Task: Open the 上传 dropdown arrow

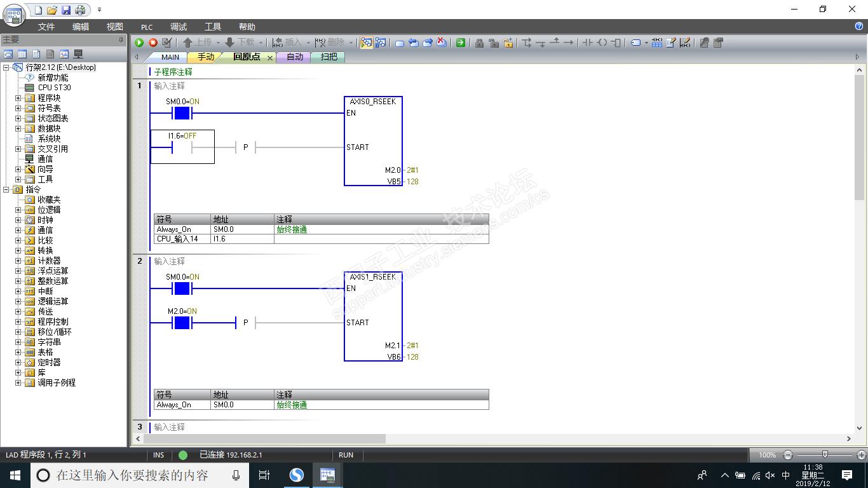Action: [x=218, y=43]
